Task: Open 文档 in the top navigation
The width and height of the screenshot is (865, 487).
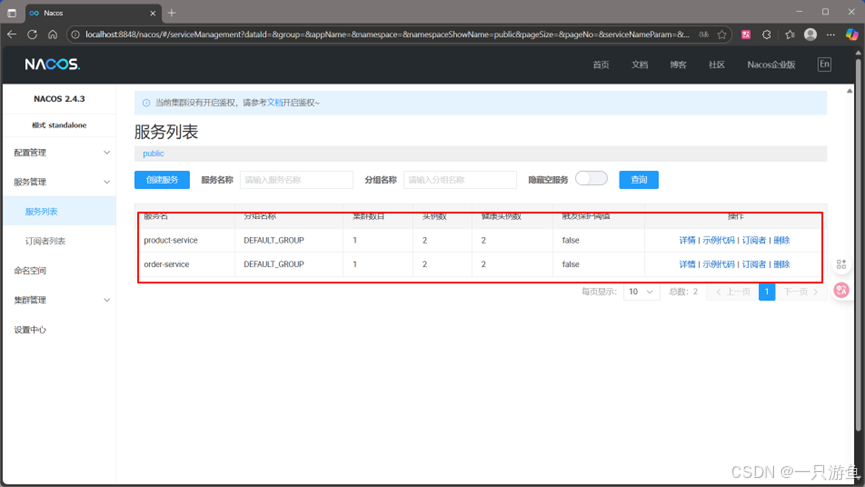Action: [639, 65]
